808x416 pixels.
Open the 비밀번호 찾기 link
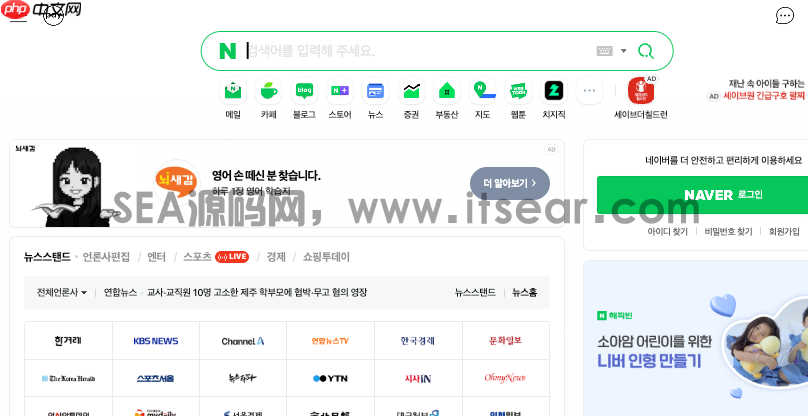coord(728,232)
